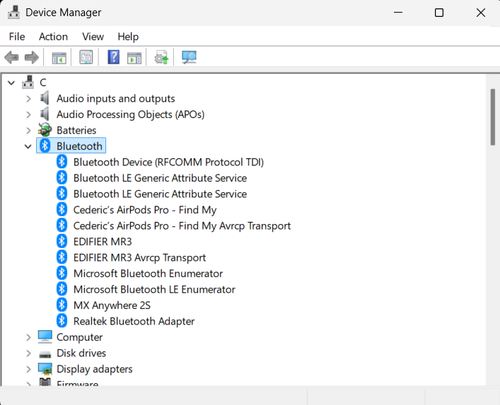
Task: Expand the Disk drives category
Action: click(28, 353)
